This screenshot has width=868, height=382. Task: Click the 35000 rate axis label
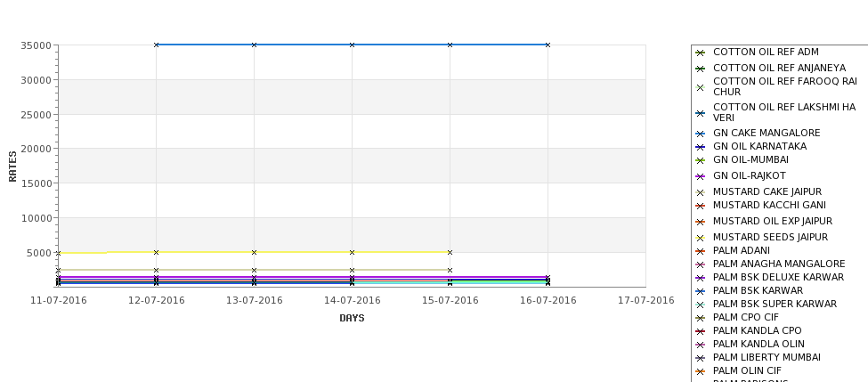(x=37, y=45)
